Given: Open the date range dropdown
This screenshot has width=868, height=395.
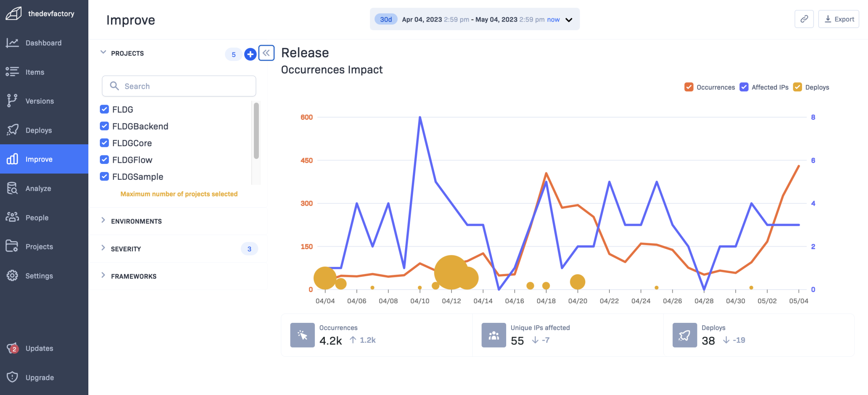Looking at the screenshot, I should (568, 19).
